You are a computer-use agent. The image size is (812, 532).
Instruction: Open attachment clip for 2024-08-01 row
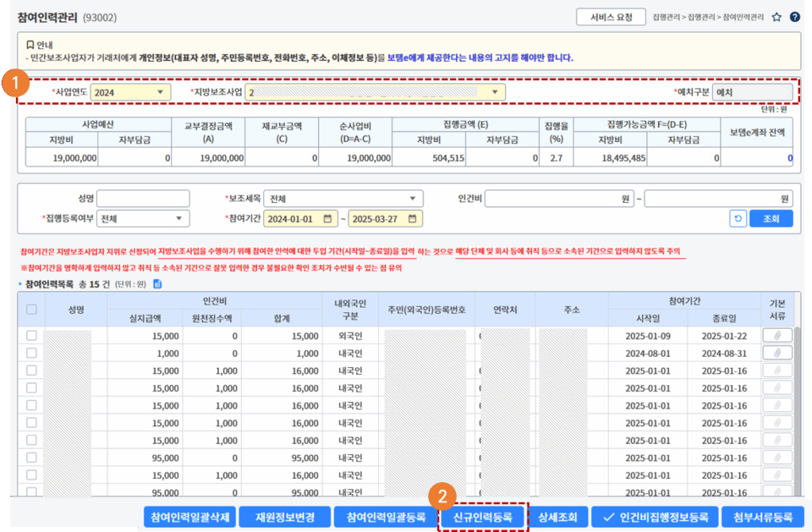click(x=777, y=354)
